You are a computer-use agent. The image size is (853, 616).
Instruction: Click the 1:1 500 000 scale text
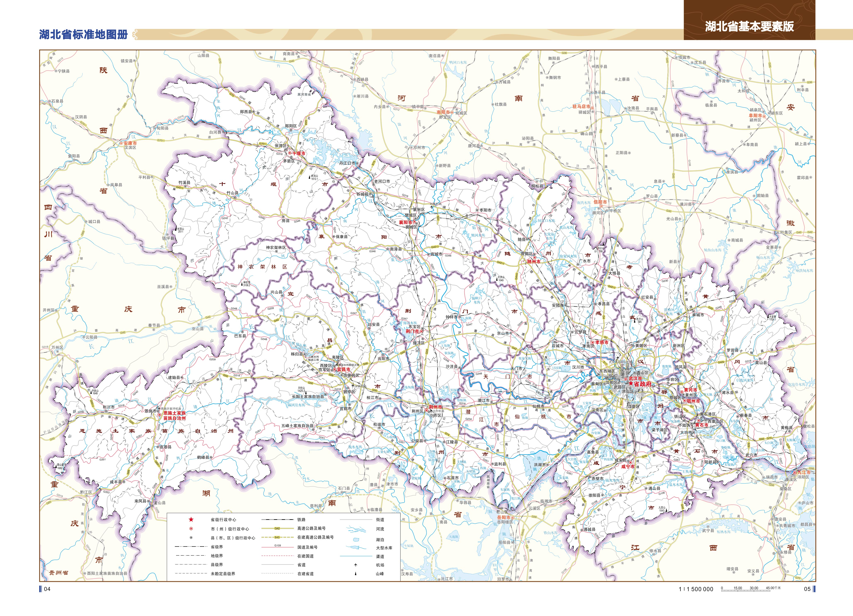(696, 589)
